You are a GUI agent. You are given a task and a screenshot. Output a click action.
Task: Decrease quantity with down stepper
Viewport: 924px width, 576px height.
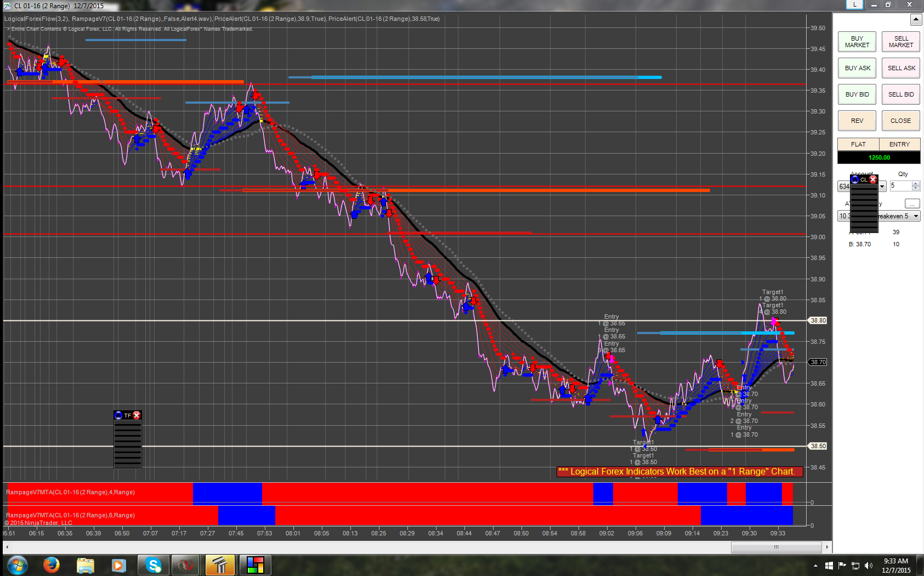[x=916, y=189]
